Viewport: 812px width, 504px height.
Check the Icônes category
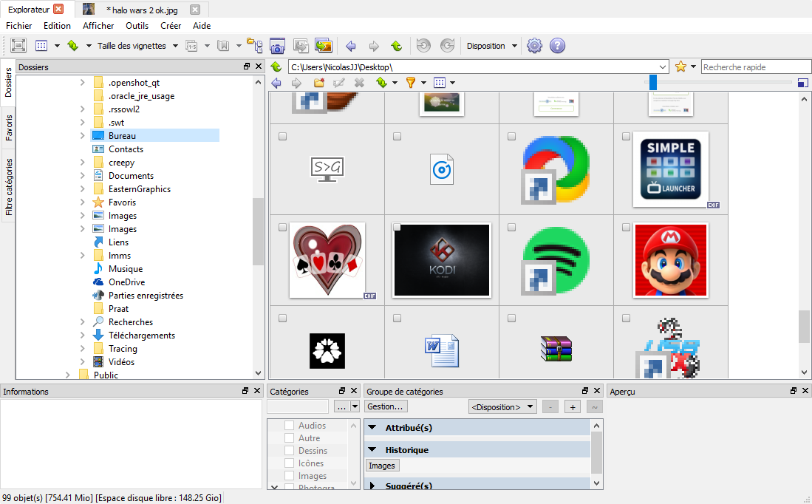coord(289,463)
